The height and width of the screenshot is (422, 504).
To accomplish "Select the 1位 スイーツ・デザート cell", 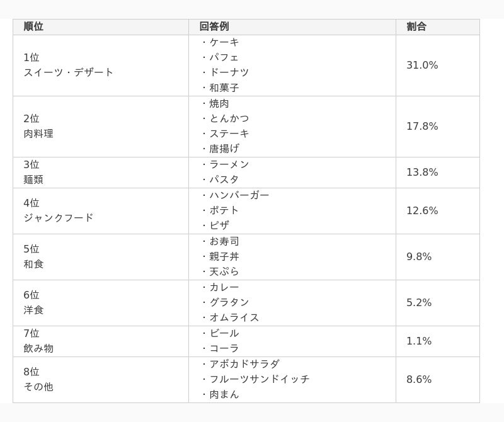I will pyautogui.click(x=69, y=65).
